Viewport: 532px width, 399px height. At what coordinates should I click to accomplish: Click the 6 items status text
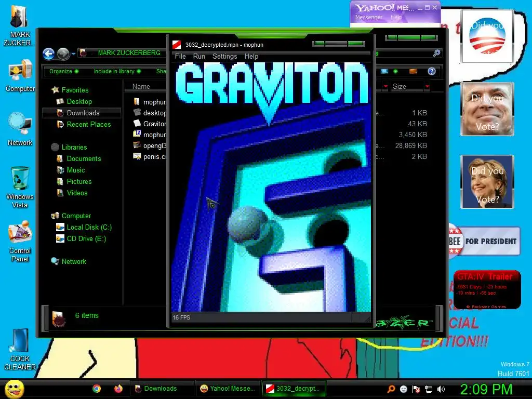click(x=87, y=315)
